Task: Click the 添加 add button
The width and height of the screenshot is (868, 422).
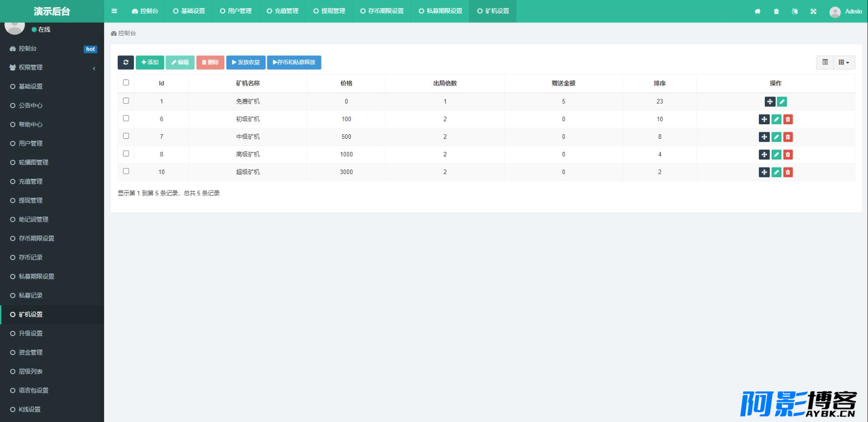Action: point(150,62)
